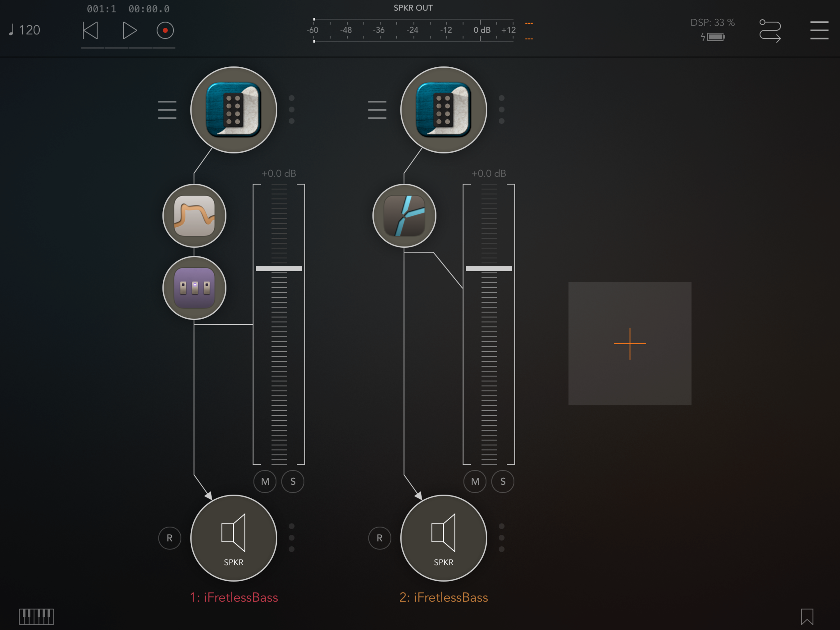Toggle record arm R on channel 1

(169, 538)
